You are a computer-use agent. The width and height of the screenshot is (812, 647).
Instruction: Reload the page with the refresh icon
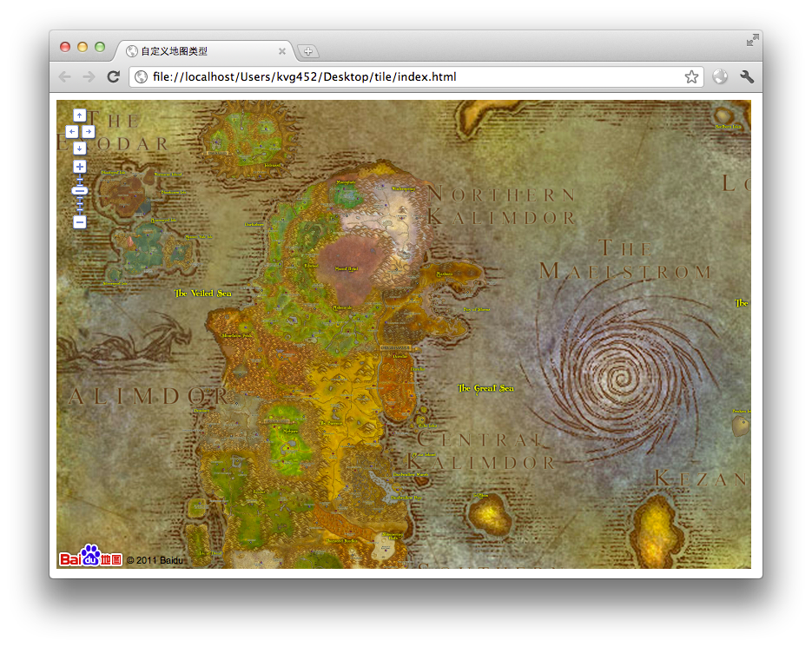point(114,76)
